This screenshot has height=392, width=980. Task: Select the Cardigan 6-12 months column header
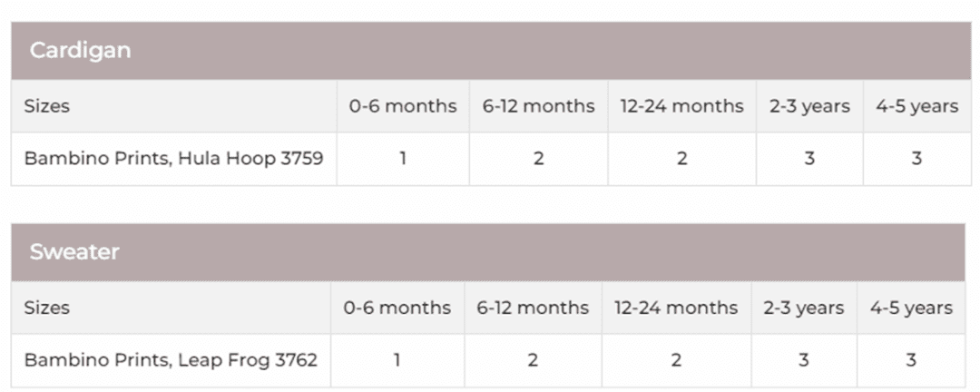(538, 106)
